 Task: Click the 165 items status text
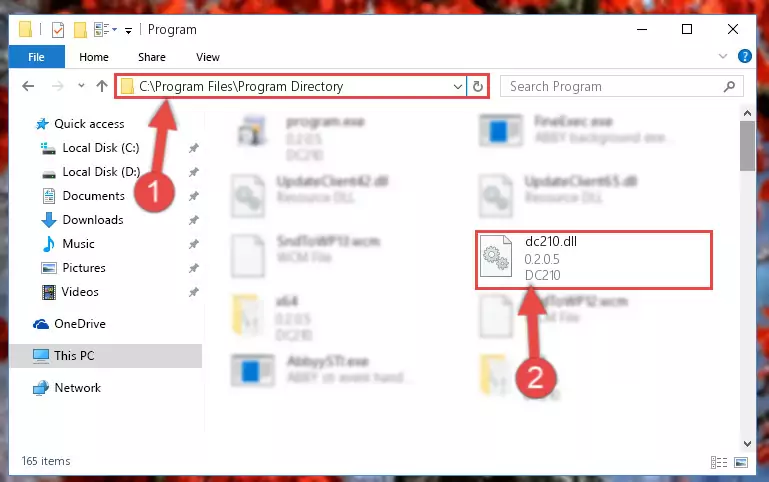click(x=46, y=461)
